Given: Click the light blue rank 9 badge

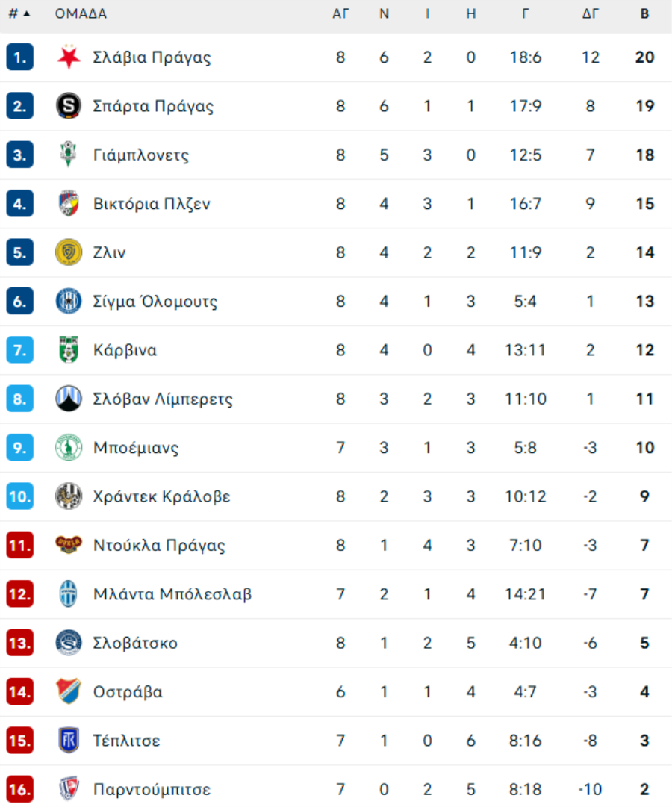Looking at the screenshot, I should point(19,448).
